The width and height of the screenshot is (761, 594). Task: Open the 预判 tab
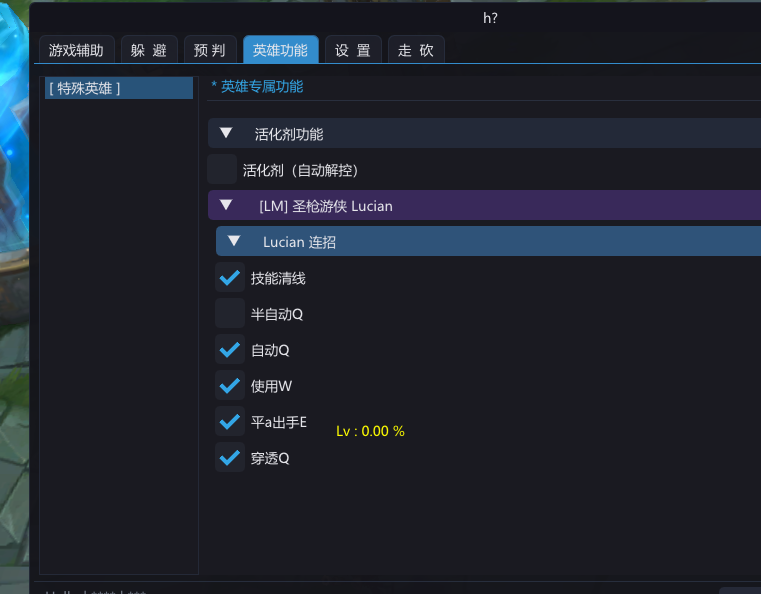coord(210,50)
